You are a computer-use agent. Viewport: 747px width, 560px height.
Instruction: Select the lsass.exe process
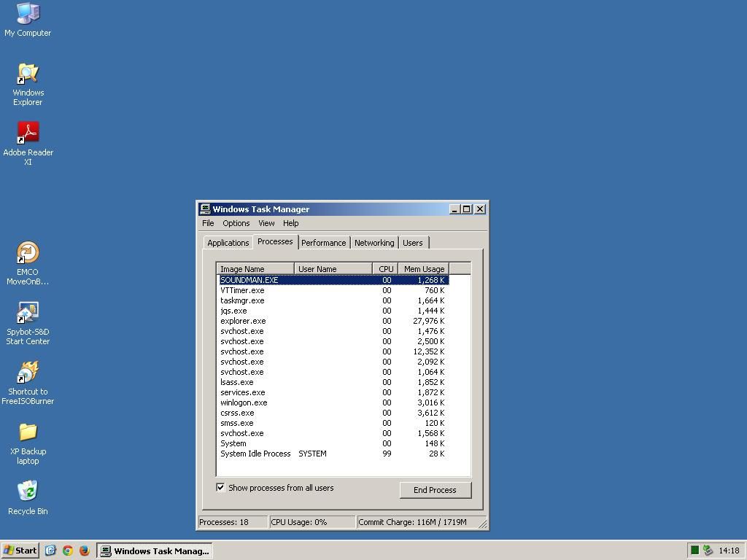333,382
